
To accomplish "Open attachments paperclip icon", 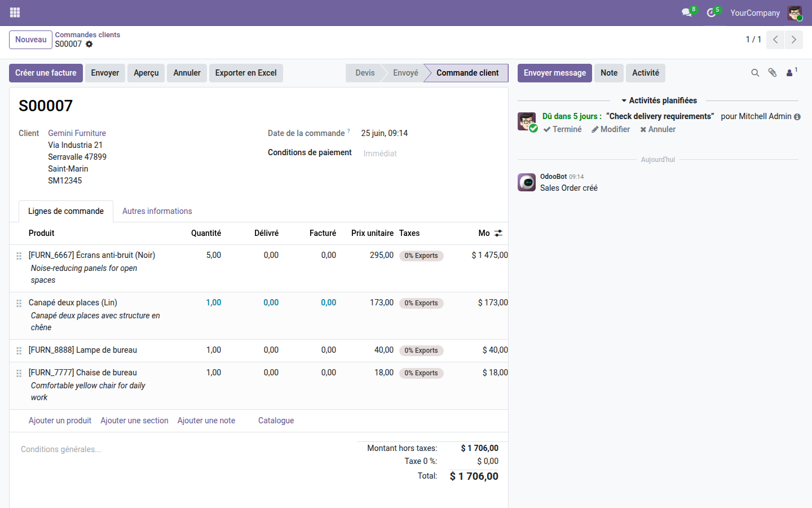I will point(773,73).
